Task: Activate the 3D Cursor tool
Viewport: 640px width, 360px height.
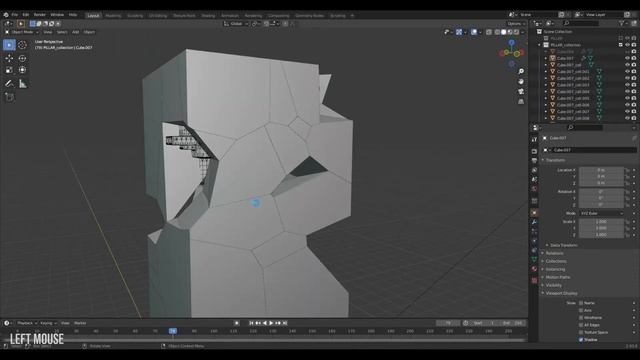Action: coord(22,45)
